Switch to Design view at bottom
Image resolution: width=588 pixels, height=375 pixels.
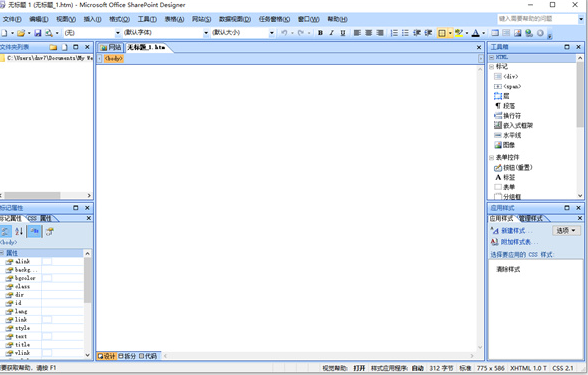pos(107,356)
